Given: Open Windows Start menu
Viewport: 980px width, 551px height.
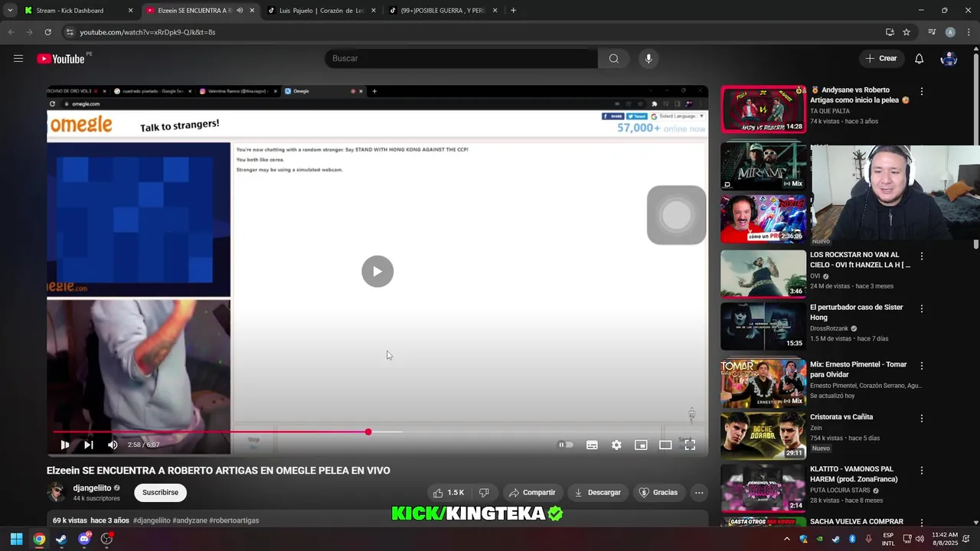Looking at the screenshot, I should point(16,539).
